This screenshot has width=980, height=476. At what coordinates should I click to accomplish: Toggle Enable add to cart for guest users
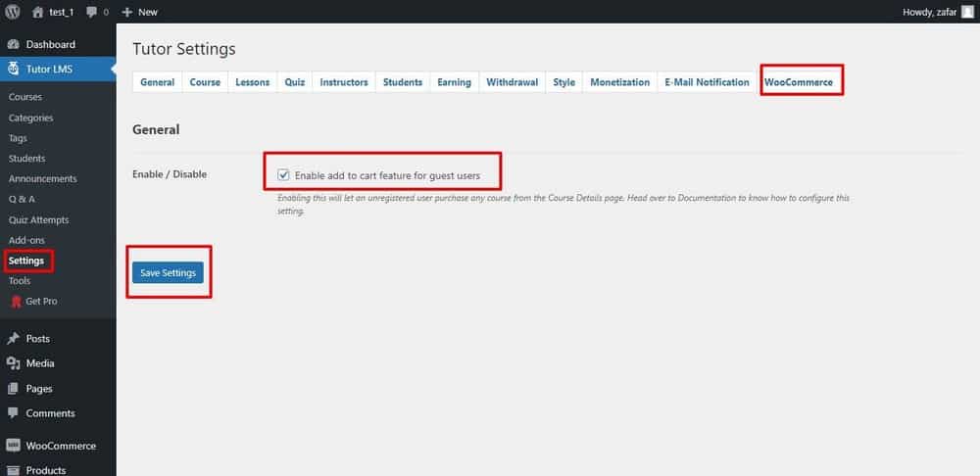click(284, 175)
